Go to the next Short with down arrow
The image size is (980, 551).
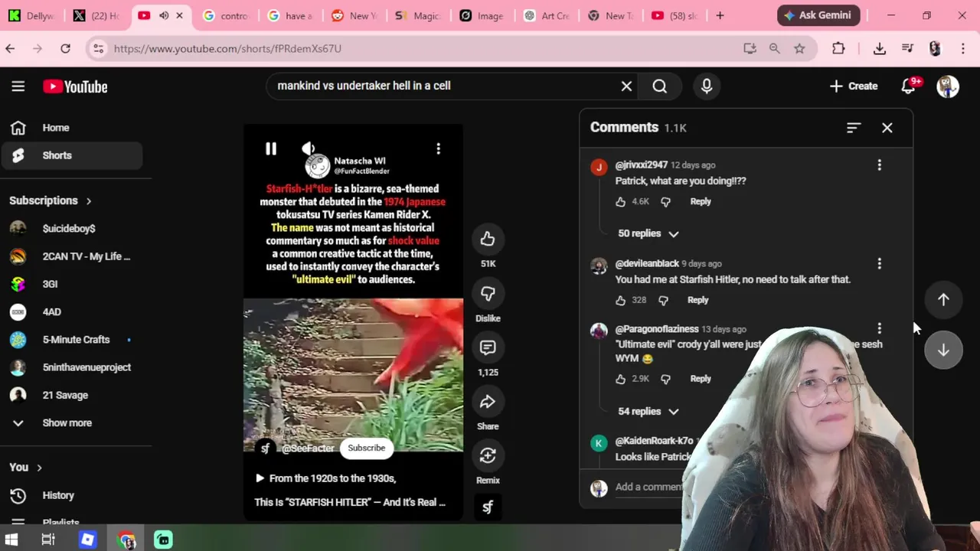(x=943, y=350)
